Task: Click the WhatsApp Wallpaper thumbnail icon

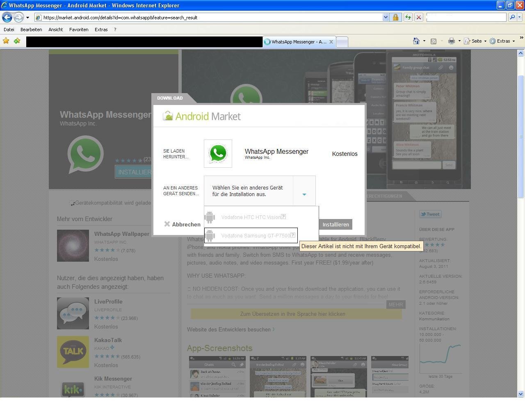Action: [73, 246]
